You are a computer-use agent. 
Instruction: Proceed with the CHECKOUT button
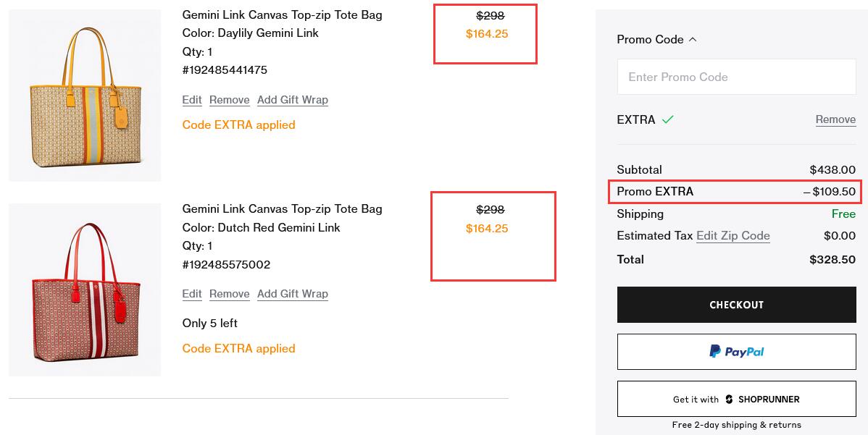[736, 305]
